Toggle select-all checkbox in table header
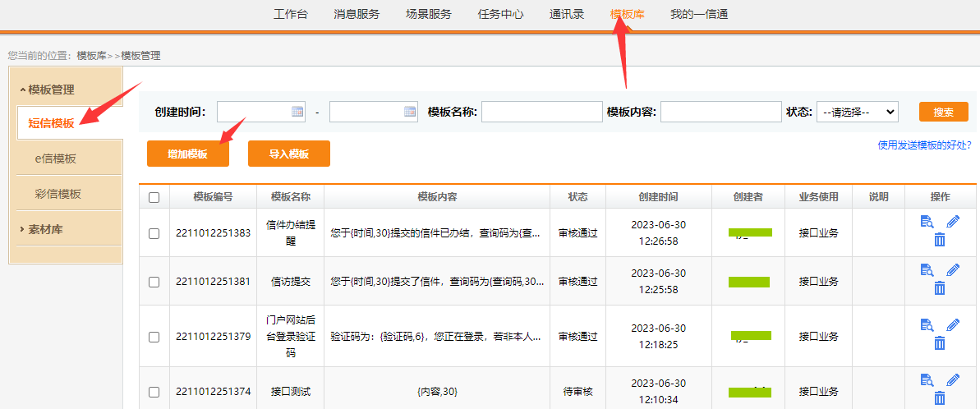This screenshot has width=980, height=409. [154, 197]
